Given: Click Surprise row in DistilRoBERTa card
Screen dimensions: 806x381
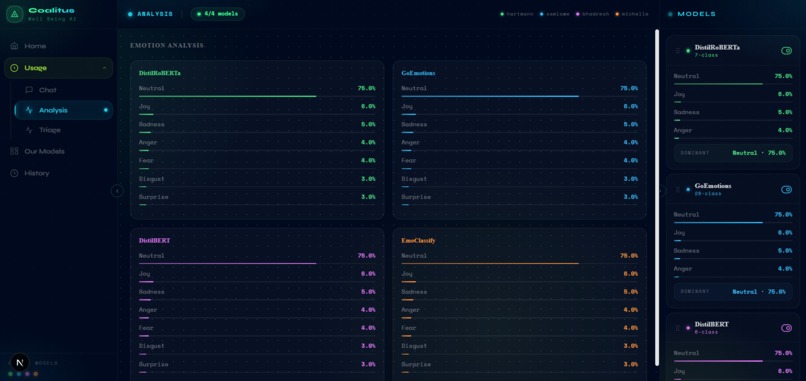Looking at the screenshot, I should [257, 199].
